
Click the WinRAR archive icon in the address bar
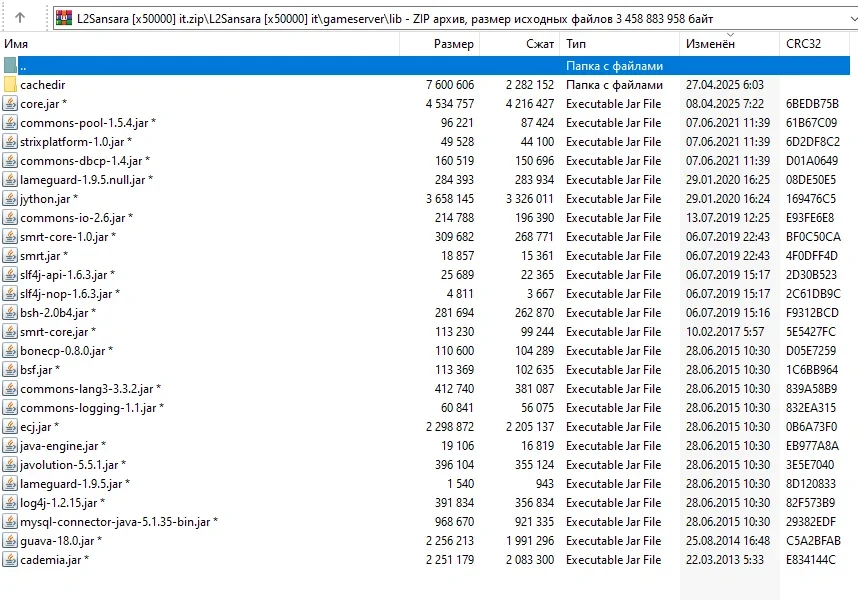pyautogui.click(x=63, y=18)
